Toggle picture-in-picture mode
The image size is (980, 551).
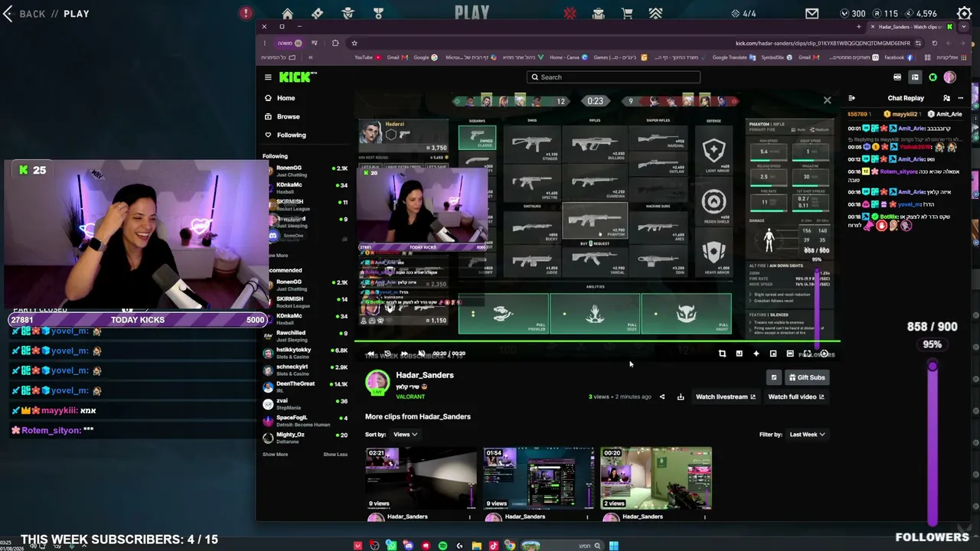point(773,354)
